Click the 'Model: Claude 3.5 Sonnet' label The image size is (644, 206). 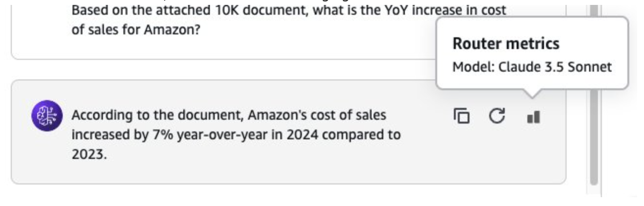coord(532,67)
